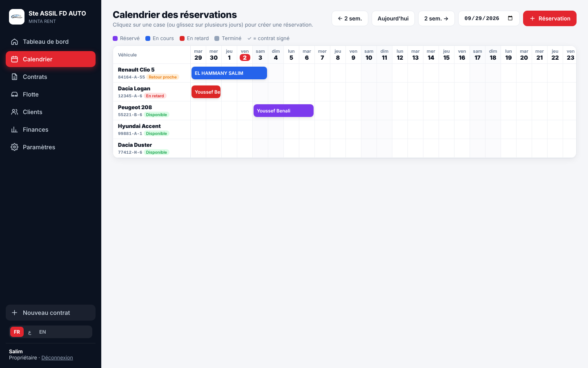
Task: Click the red En retard legend swatch
Action: pos(182,38)
